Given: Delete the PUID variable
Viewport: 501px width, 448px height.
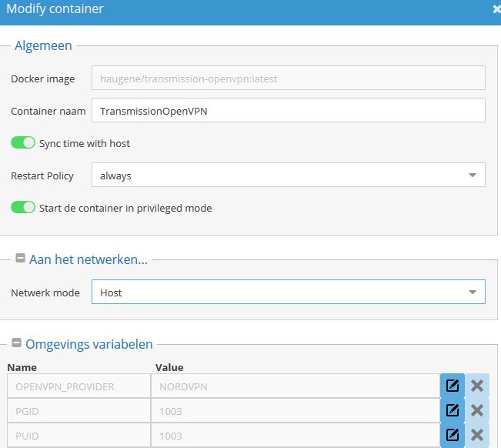Looking at the screenshot, I should (x=476, y=435).
